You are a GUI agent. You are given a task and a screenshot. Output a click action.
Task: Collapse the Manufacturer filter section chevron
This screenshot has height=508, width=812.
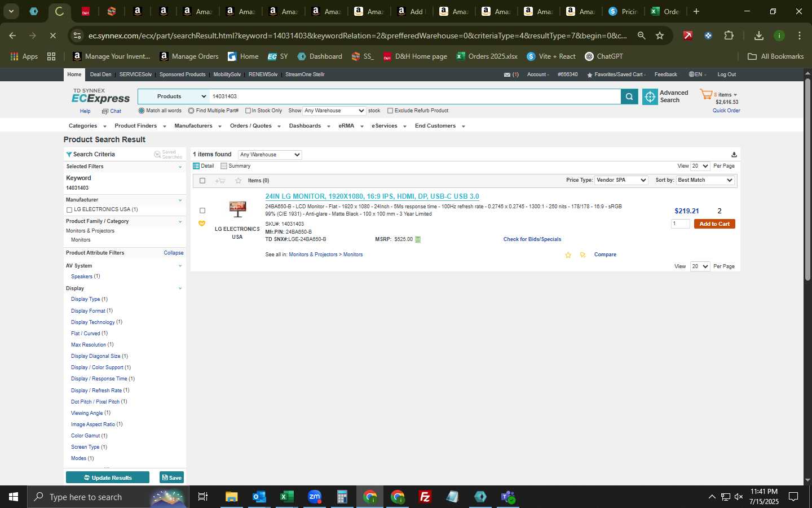[180, 200]
